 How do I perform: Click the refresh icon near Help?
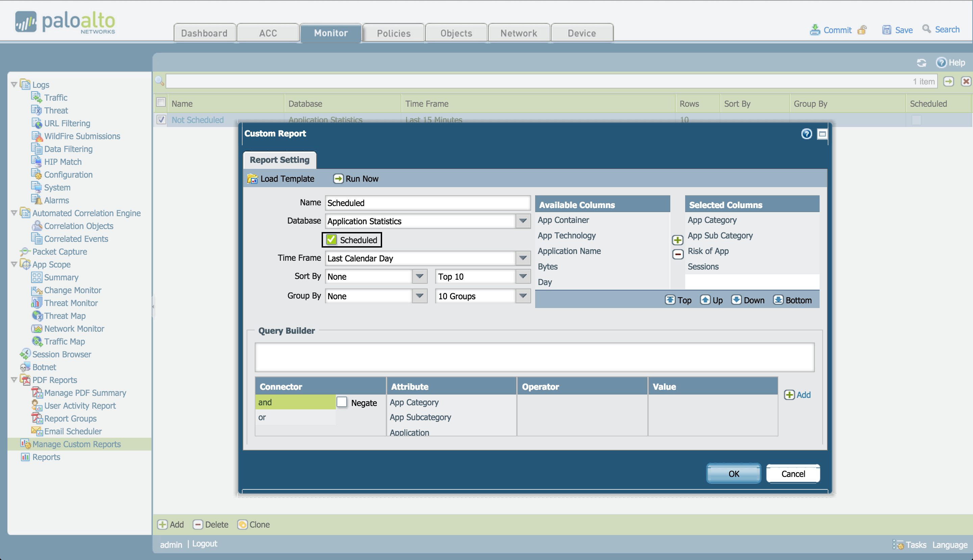pyautogui.click(x=921, y=63)
